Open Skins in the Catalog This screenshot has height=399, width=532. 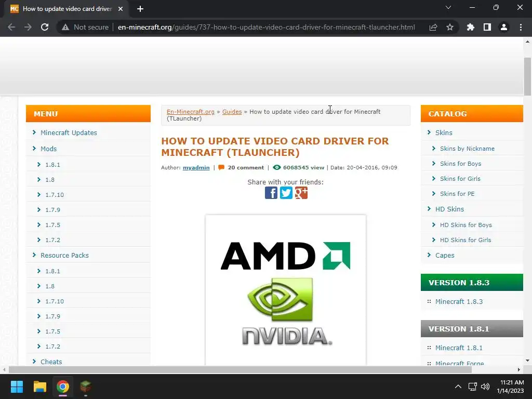click(x=444, y=132)
